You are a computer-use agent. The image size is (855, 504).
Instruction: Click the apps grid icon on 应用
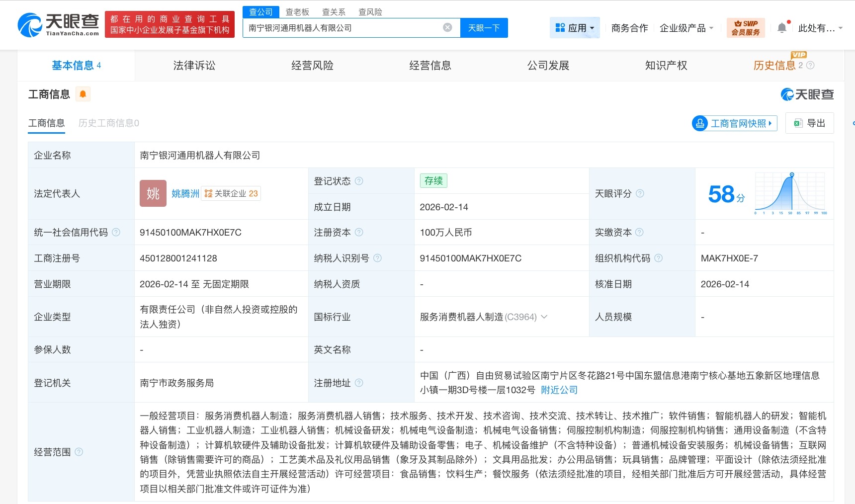tap(560, 27)
